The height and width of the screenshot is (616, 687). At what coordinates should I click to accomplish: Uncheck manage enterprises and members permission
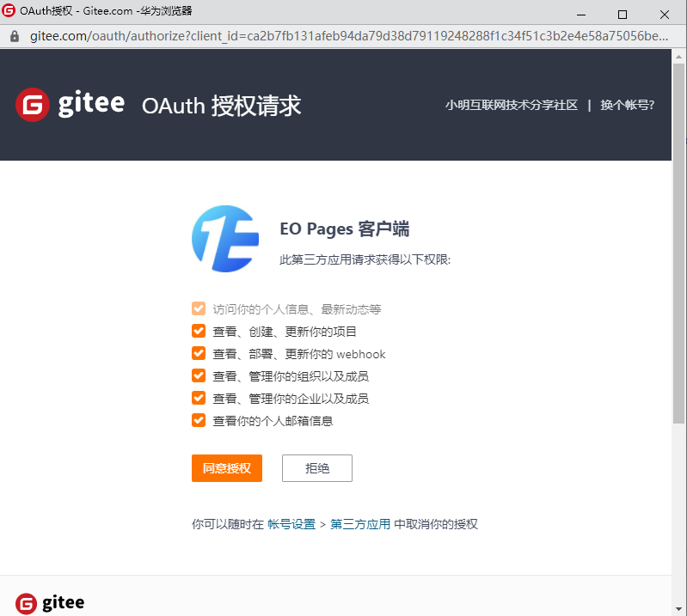tap(199, 398)
